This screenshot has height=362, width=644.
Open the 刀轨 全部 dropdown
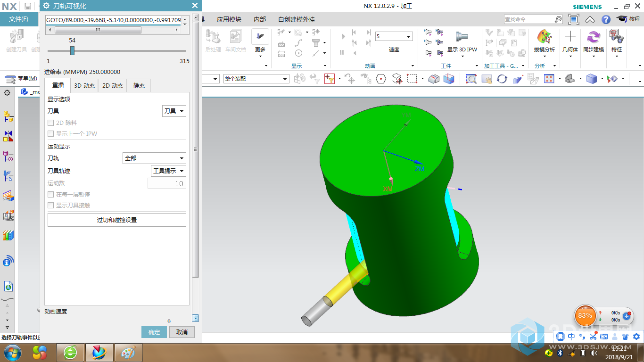coord(154,158)
